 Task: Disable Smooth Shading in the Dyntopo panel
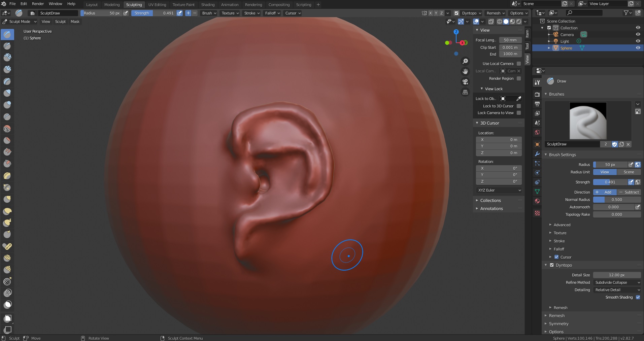pyautogui.click(x=639, y=297)
